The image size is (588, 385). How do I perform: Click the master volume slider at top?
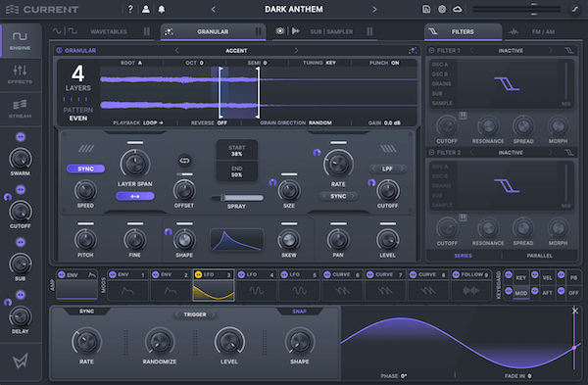pyautogui.click(x=516, y=9)
